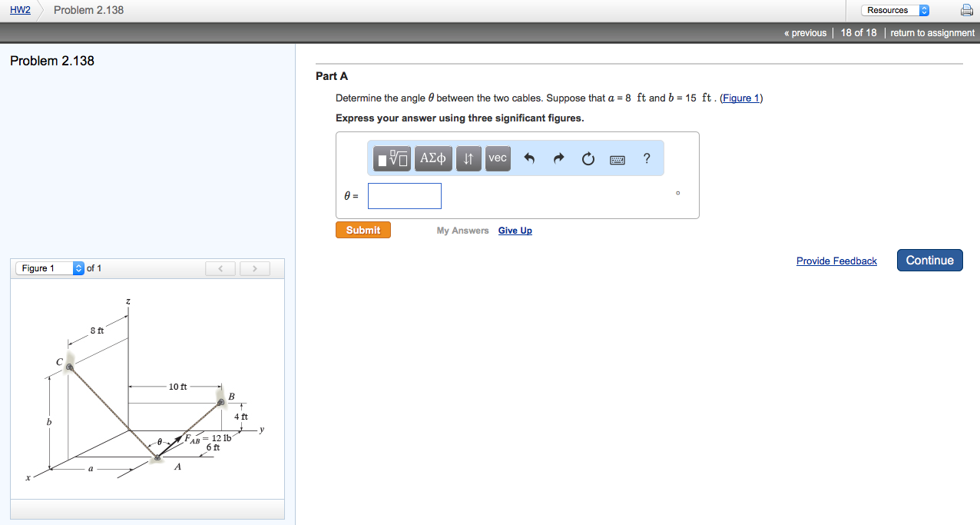Expand the Figure 1 selector
Viewport: 980px width, 525px height.
point(50,268)
